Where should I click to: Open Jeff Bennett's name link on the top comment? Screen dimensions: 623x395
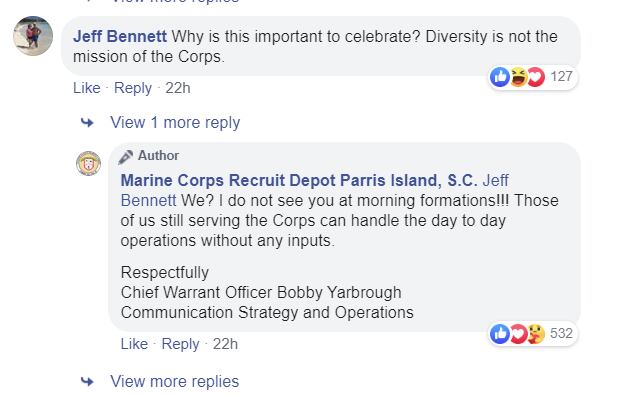point(120,36)
